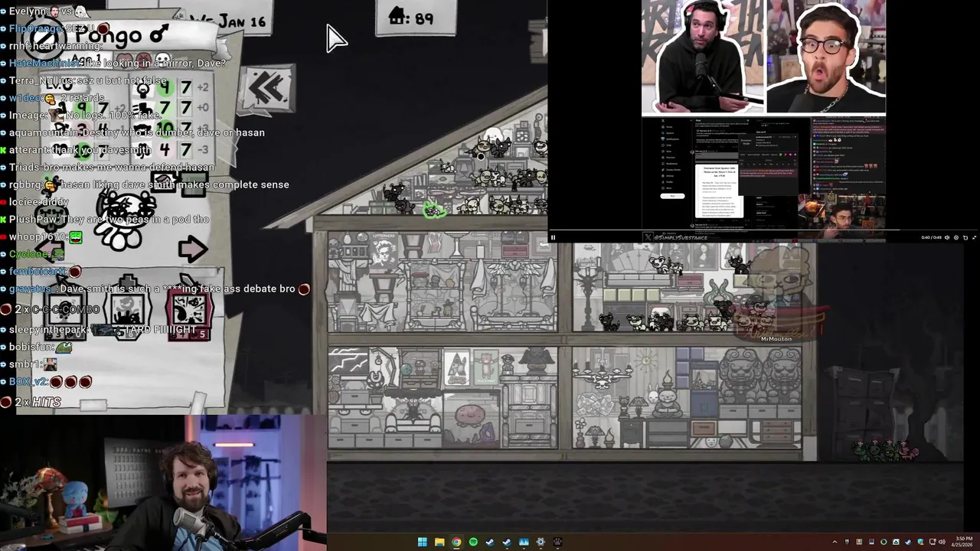This screenshot has height=551, width=980.
Task: Open the video player settings gear
Action: pos(956,237)
